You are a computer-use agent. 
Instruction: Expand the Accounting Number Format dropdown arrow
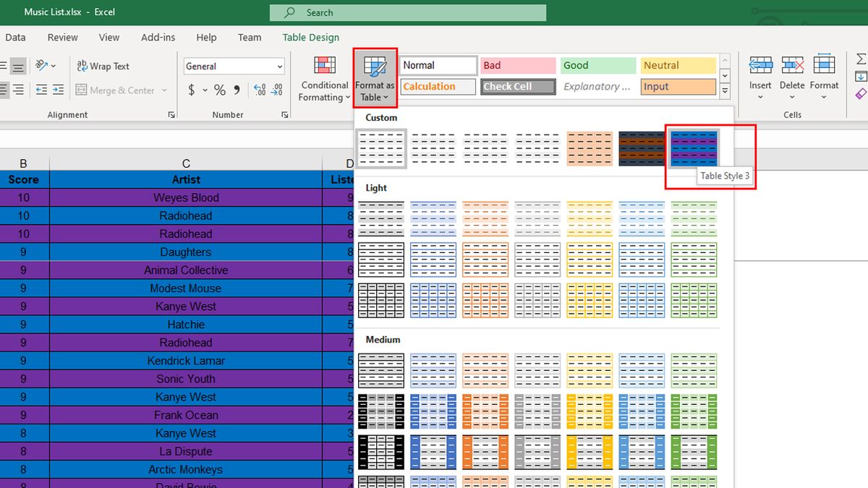pos(205,90)
